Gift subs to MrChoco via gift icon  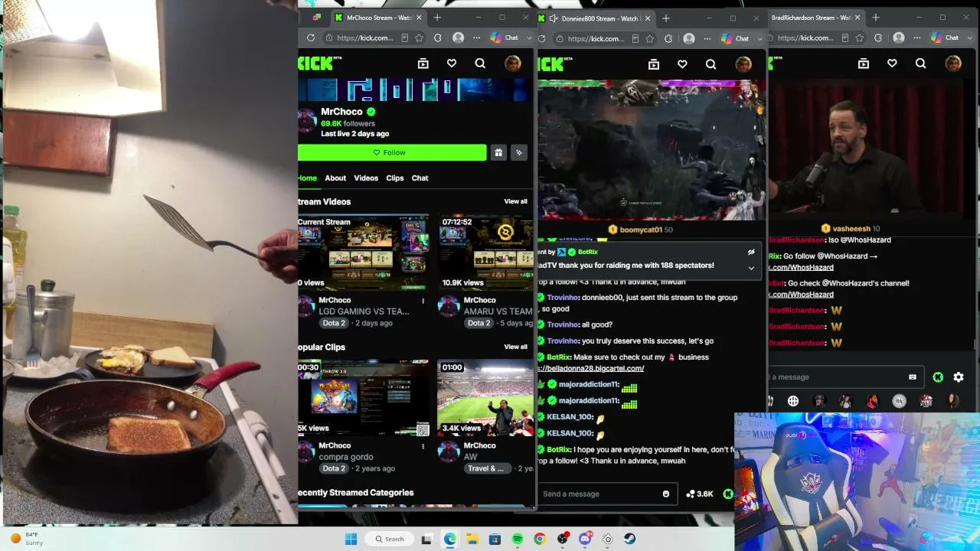pyautogui.click(x=498, y=153)
